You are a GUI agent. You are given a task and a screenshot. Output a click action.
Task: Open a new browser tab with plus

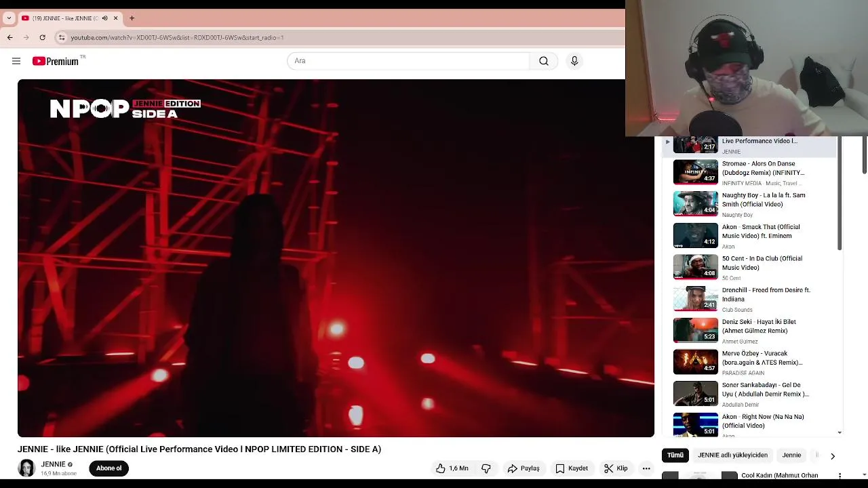coord(132,18)
